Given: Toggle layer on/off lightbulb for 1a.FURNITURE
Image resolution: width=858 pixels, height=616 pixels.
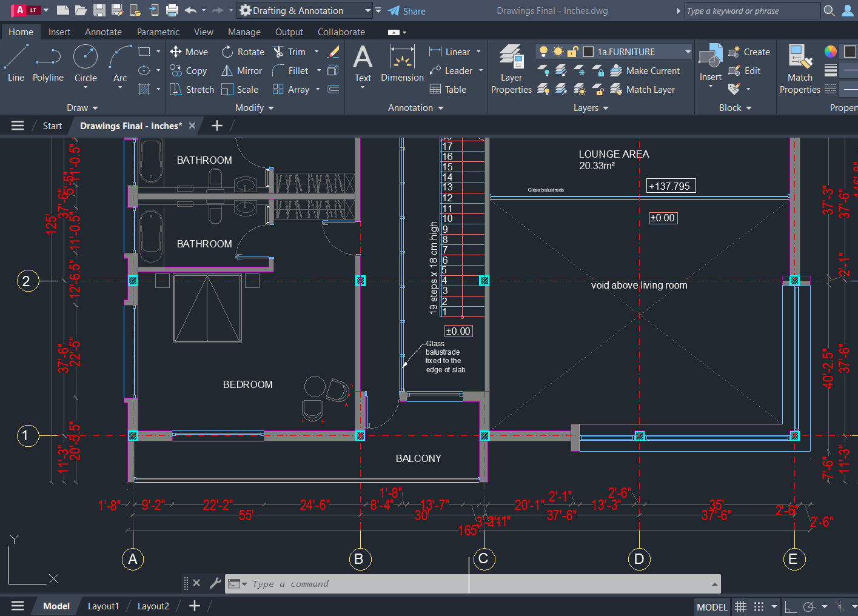Looking at the screenshot, I should [x=543, y=52].
